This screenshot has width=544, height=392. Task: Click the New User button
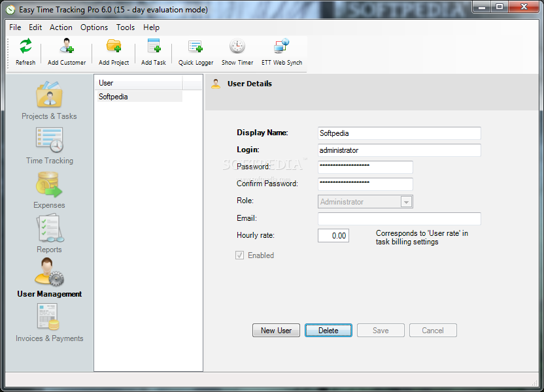(x=276, y=331)
